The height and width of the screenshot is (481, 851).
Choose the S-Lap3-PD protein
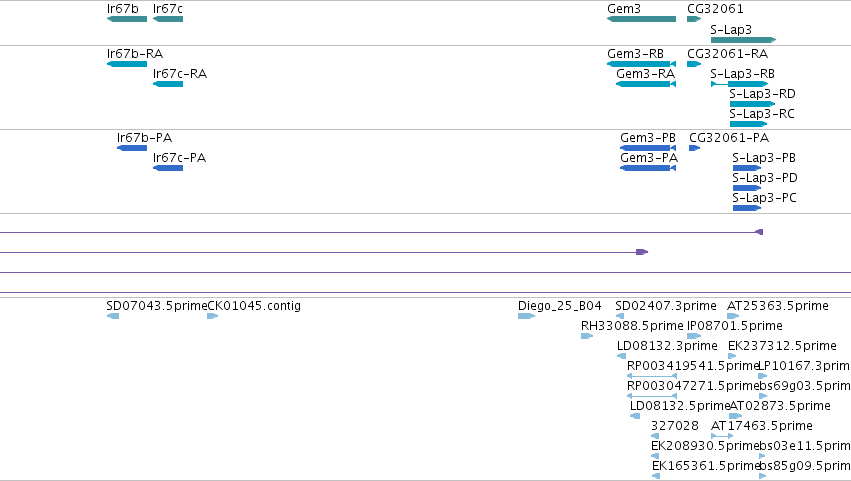pyautogui.click(x=747, y=188)
